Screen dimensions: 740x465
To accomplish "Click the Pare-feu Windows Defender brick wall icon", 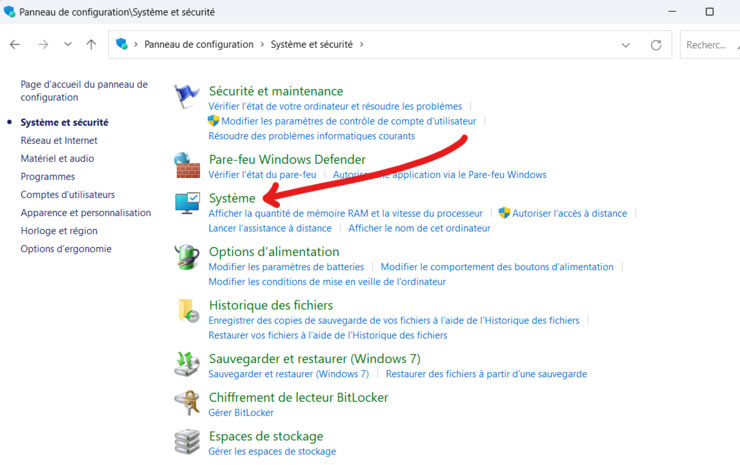I will [x=187, y=165].
